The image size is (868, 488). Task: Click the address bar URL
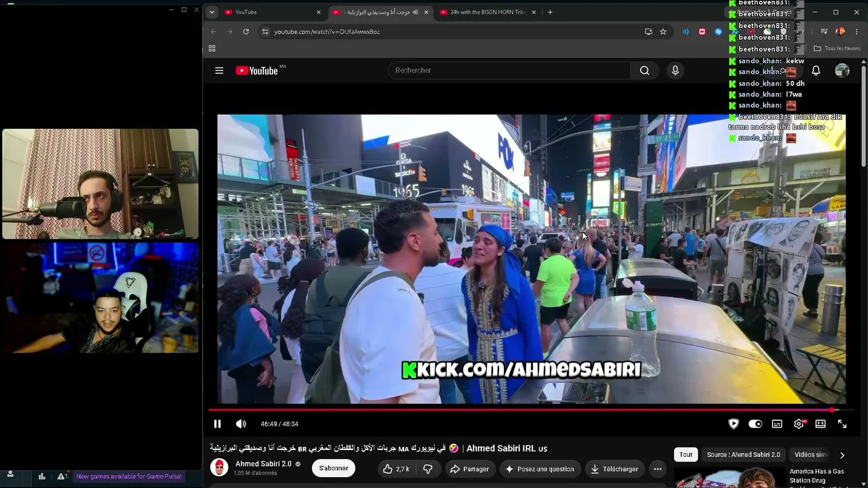tap(327, 32)
